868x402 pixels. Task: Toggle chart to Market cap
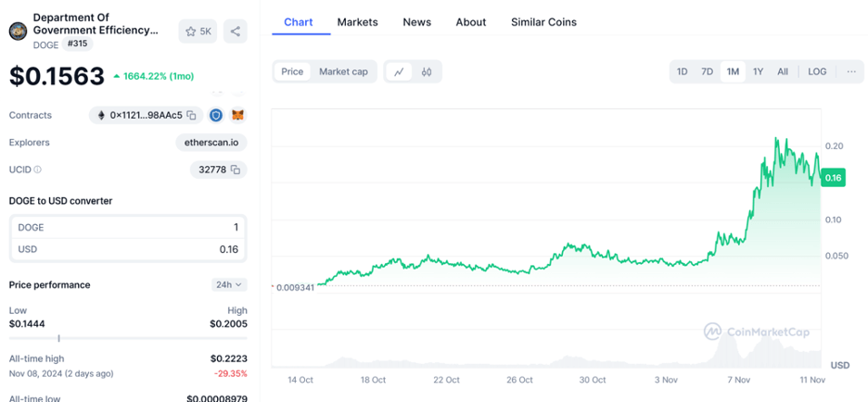click(x=343, y=71)
